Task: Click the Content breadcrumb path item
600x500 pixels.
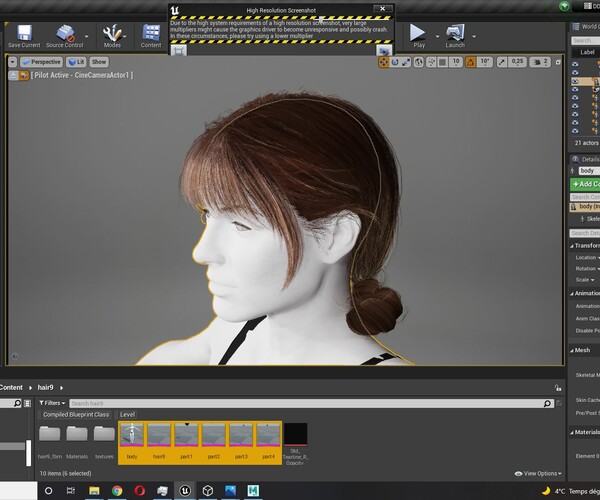Action: coord(11,388)
